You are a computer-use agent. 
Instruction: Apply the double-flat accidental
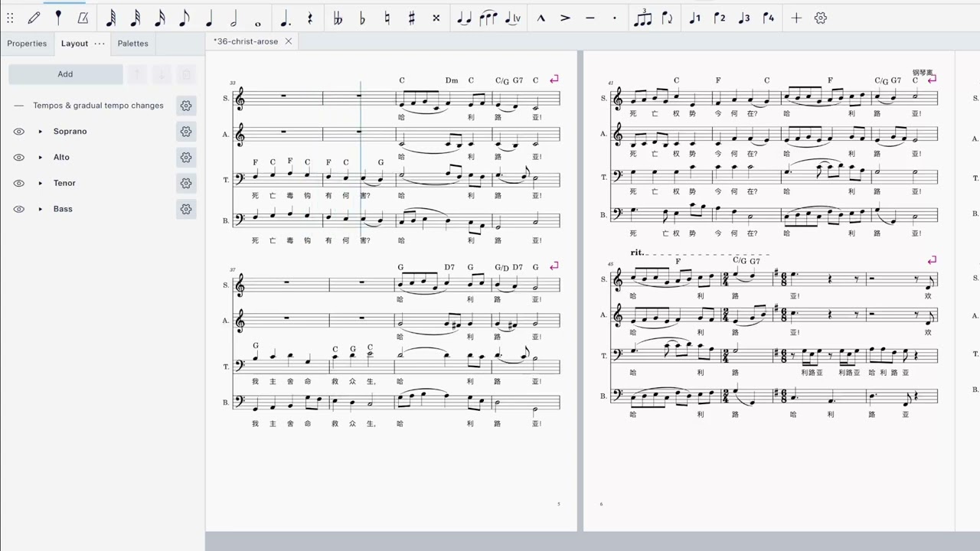coord(338,18)
